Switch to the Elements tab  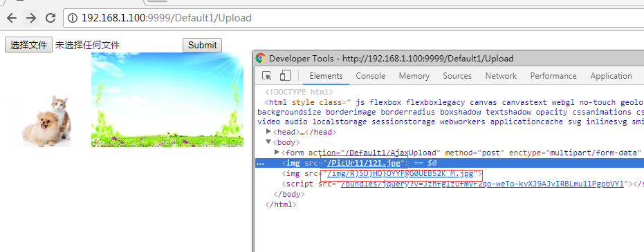coord(326,76)
